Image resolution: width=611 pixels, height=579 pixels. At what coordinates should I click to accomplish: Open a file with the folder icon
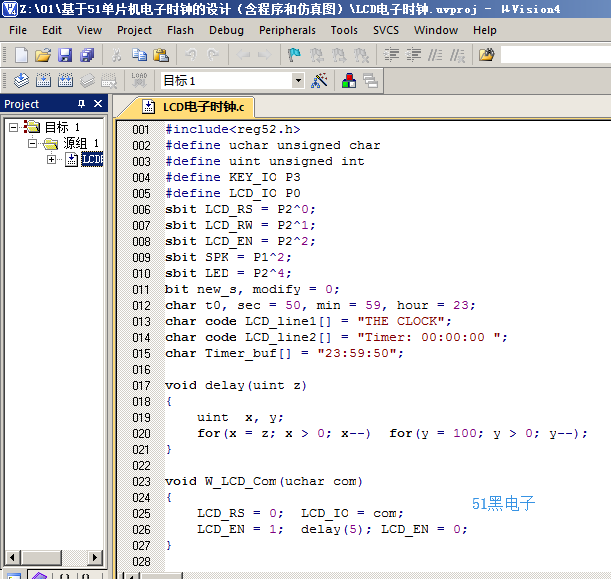43,55
